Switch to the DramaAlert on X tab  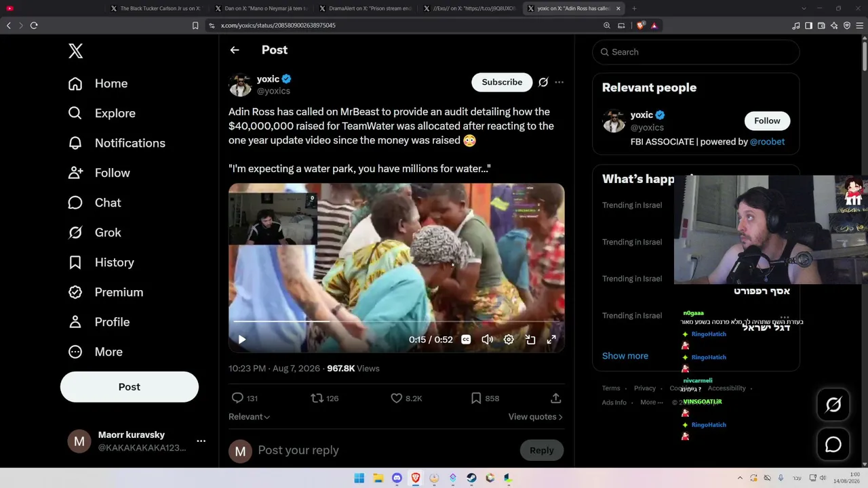click(364, 9)
